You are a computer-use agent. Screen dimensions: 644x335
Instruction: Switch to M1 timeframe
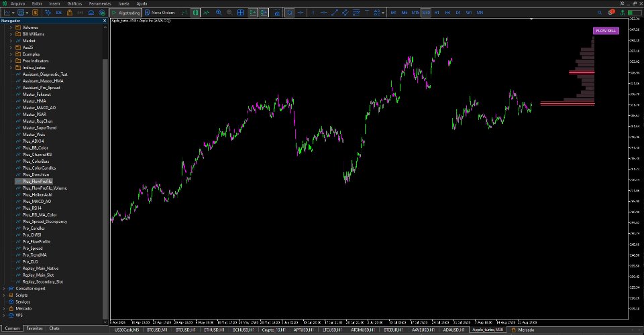(394, 13)
